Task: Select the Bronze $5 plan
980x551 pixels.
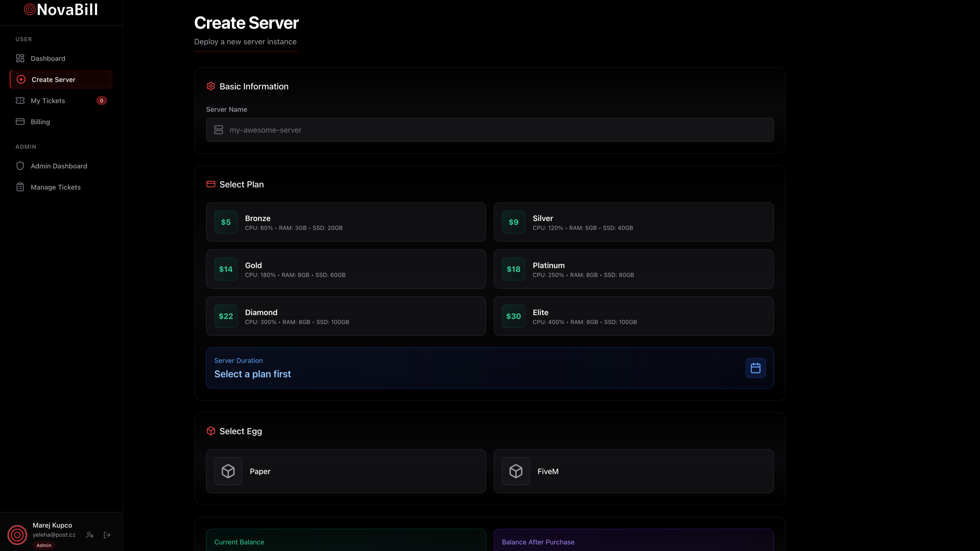Action: point(345,222)
